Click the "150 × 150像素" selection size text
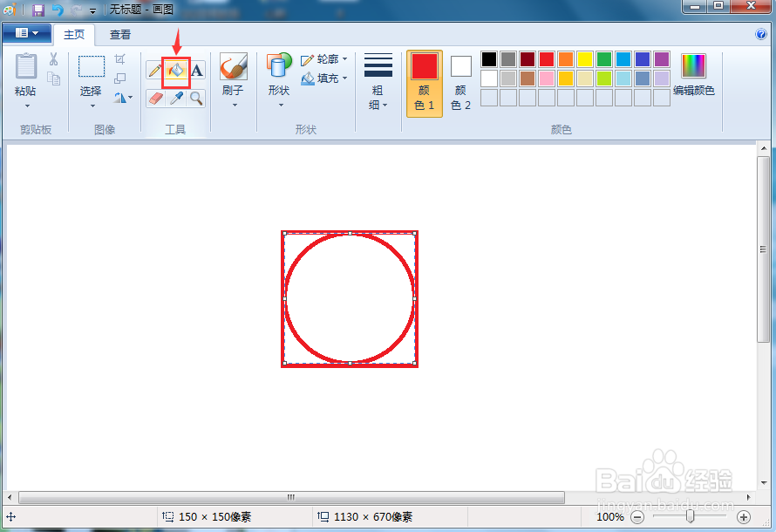This screenshot has width=776, height=532. coord(214,517)
